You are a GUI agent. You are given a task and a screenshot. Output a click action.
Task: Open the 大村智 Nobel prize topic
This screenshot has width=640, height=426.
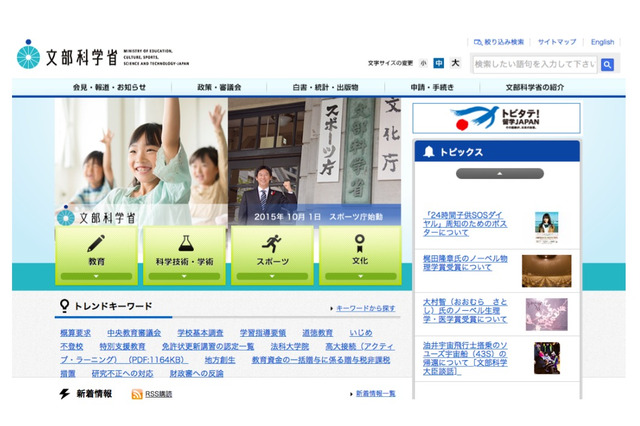click(465, 311)
